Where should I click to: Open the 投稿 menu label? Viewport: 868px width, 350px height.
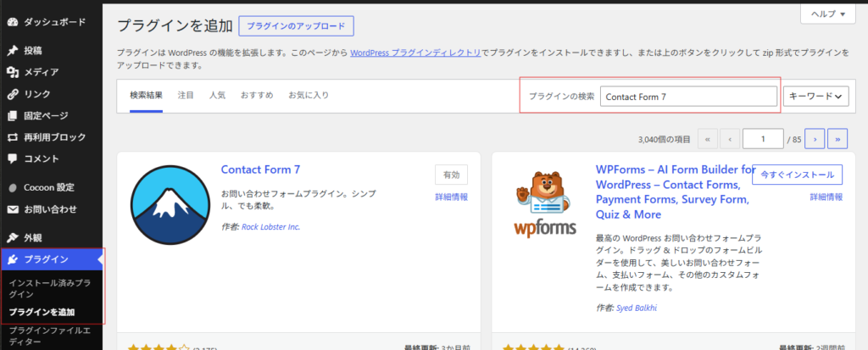click(x=33, y=51)
